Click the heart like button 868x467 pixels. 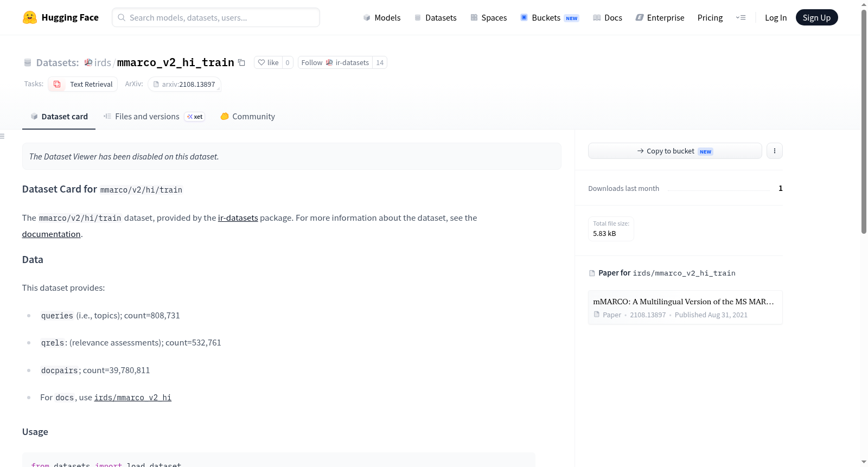pos(268,62)
